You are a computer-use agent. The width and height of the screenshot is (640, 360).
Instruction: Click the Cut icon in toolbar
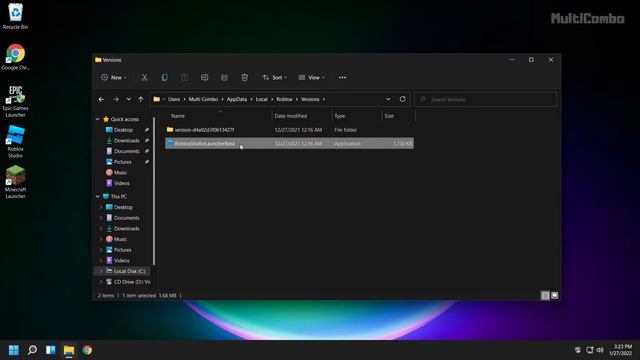point(144,78)
